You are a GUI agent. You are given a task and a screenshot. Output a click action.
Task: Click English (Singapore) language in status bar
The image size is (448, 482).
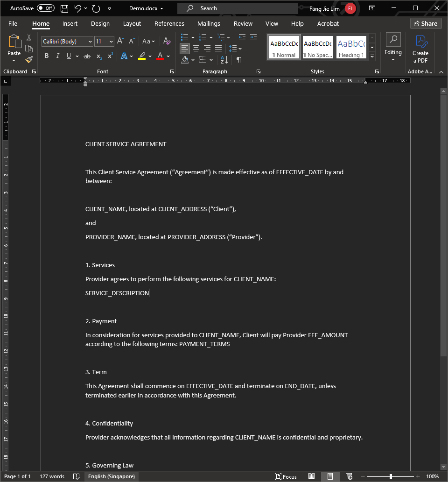pyautogui.click(x=112, y=476)
